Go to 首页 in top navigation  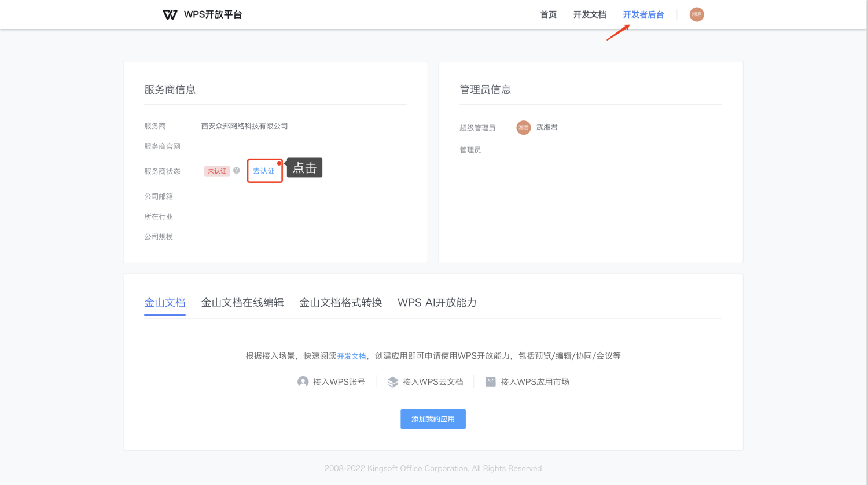pos(548,14)
